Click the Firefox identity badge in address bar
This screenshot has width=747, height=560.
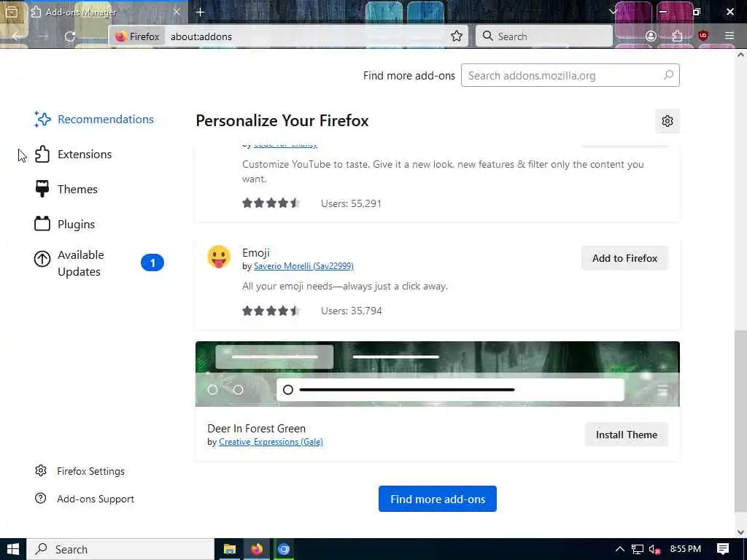pyautogui.click(x=137, y=36)
